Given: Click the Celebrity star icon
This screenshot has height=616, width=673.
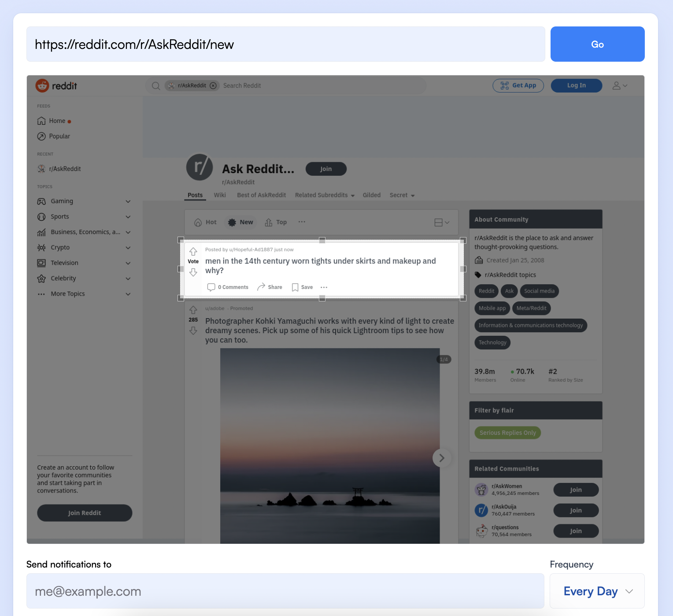Looking at the screenshot, I should tap(41, 278).
